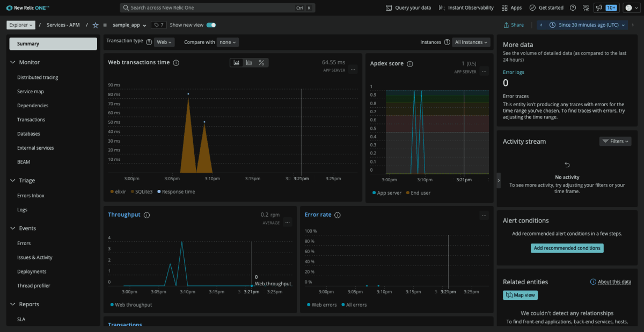The height and width of the screenshot is (332, 644).
Task: Open Instant Observability
Action: (x=466, y=8)
